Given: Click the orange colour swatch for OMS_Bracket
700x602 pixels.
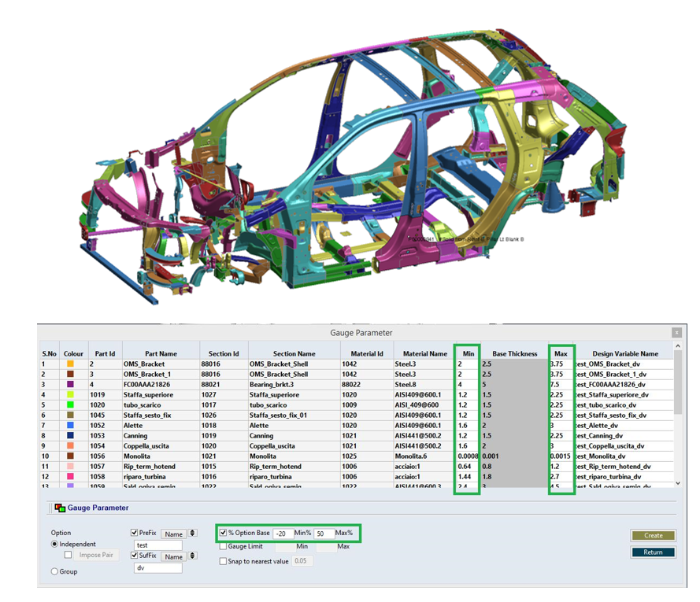Looking at the screenshot, I should (71, 364).
